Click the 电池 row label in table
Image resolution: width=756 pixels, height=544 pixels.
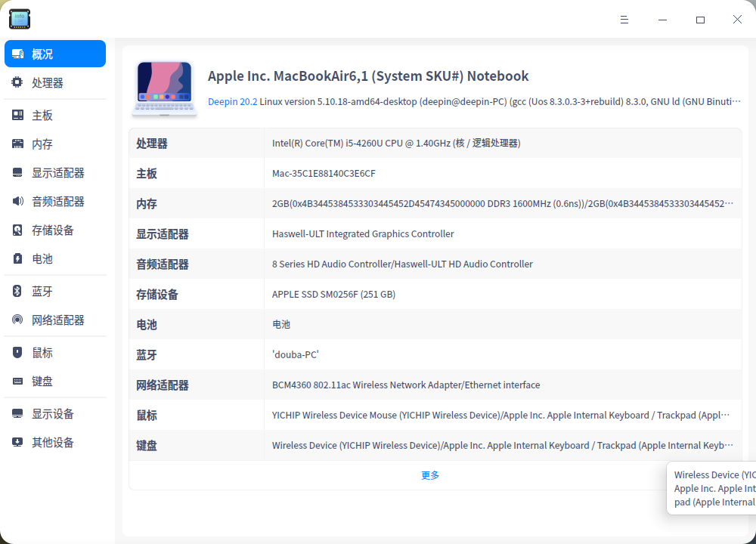click(147, 325)
